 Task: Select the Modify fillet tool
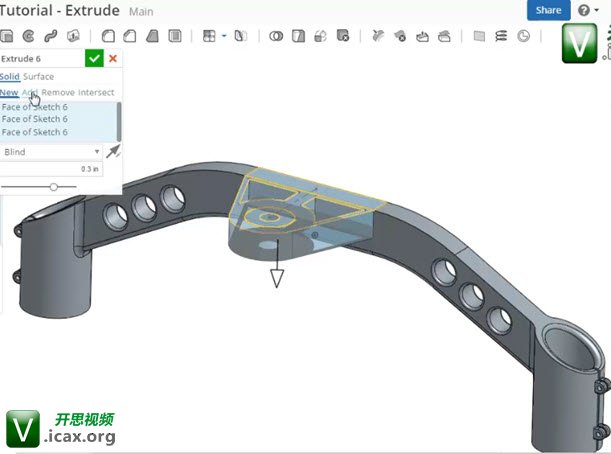[x=378, y=36]
